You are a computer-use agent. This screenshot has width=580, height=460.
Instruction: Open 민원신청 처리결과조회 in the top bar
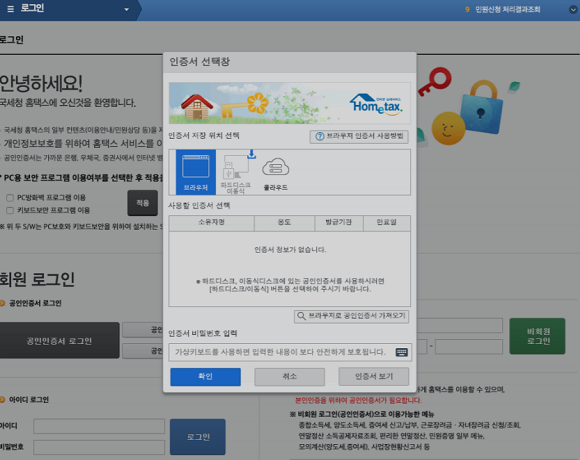pos(508,9)
